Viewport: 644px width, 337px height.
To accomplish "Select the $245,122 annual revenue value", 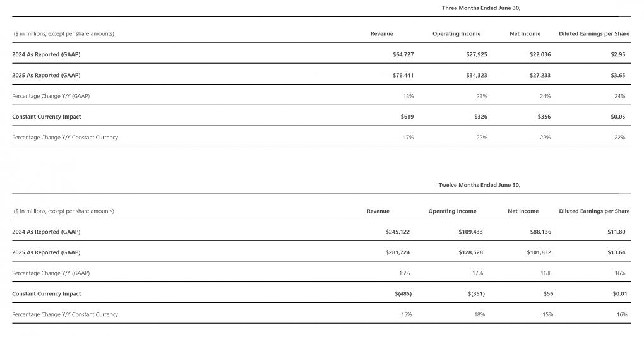I will pyautogui.click(x=398, y=232).
